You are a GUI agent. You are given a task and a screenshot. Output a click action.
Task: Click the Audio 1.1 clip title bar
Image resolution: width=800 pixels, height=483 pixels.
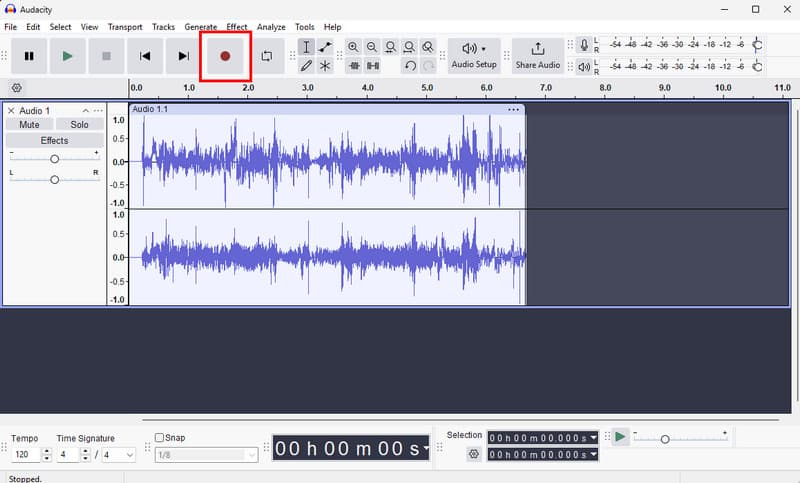(x=327, y=109)
